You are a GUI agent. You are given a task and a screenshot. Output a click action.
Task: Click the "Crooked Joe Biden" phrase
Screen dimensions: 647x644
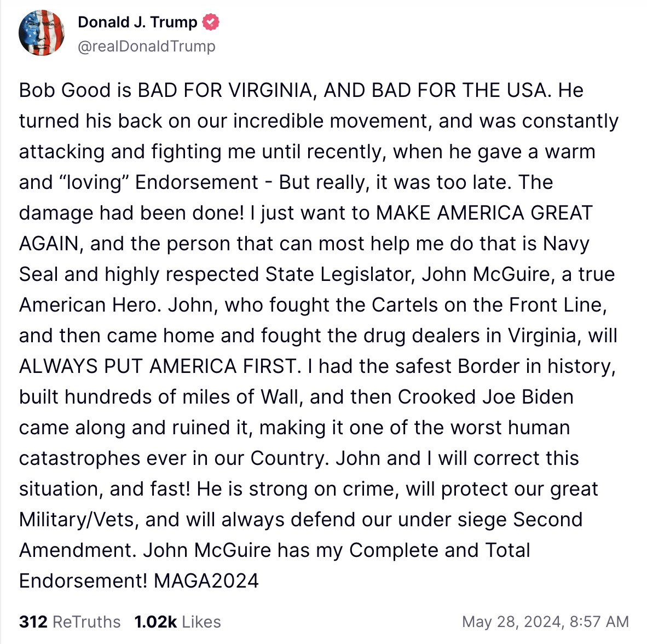(486, 397)
